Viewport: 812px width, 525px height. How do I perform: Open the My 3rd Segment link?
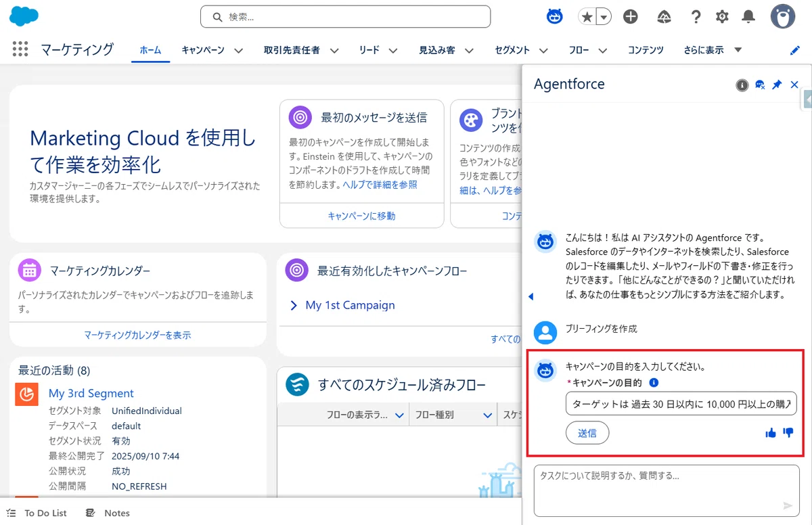click(91, 393)
